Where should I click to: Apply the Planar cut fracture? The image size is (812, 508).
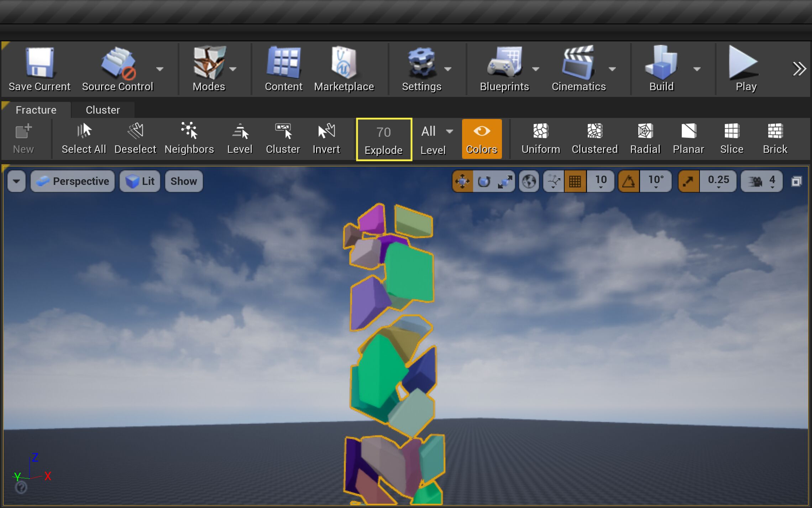(688, 138)
